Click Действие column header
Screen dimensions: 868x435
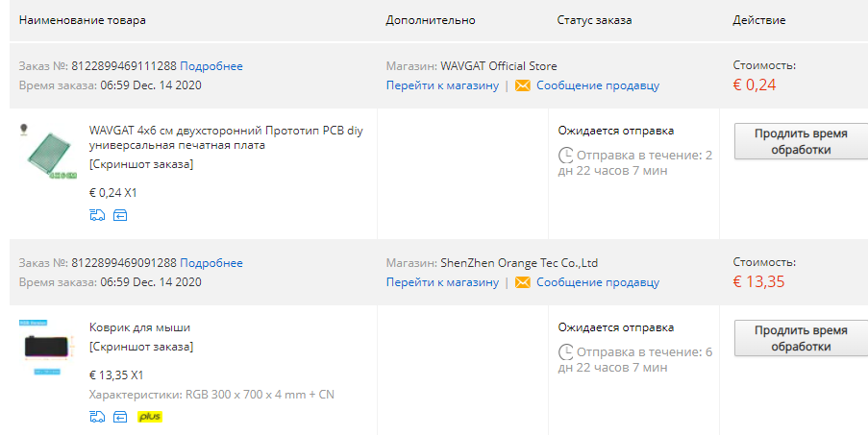pos(759,20)
